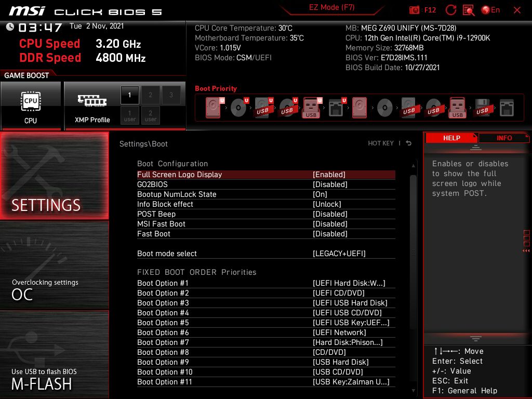This screenshot has height=399, width=532.
Task: Select the Boot Option #4 row
Action: tap(266, 312)
